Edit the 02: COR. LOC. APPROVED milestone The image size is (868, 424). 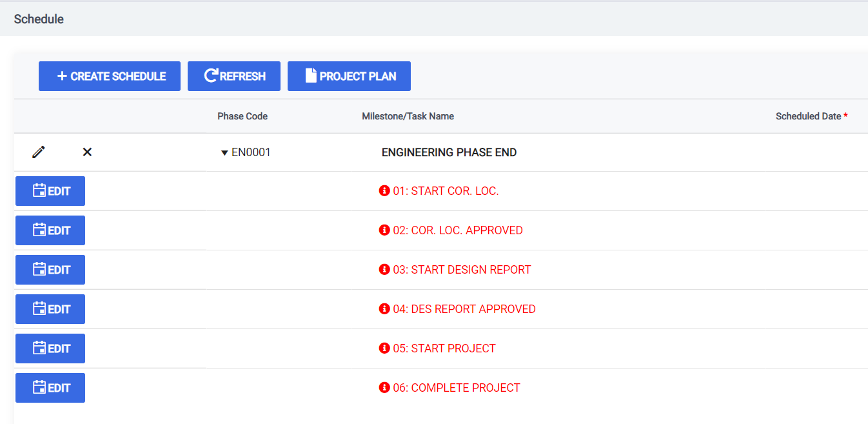[50, 230]
